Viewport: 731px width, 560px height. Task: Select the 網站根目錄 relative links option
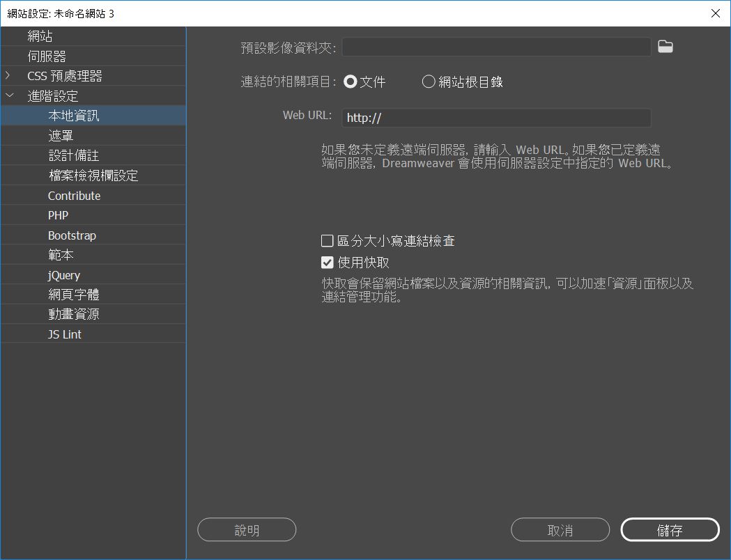[x=429, y=81]
